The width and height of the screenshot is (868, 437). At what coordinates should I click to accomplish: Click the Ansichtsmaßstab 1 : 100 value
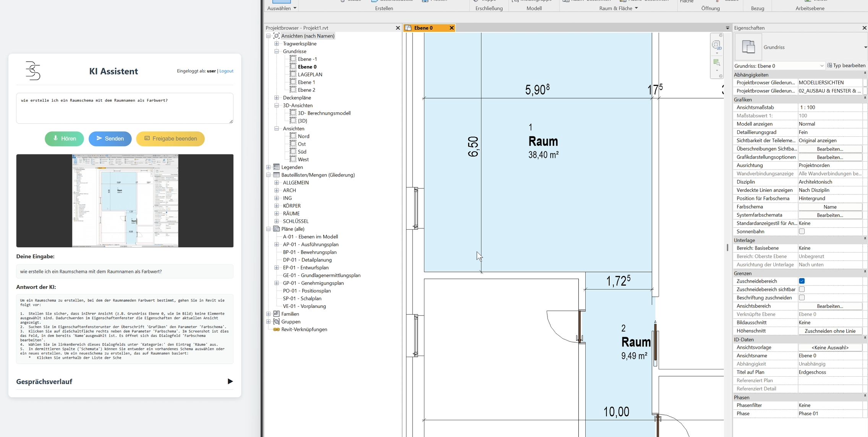[x=830, y=107]
